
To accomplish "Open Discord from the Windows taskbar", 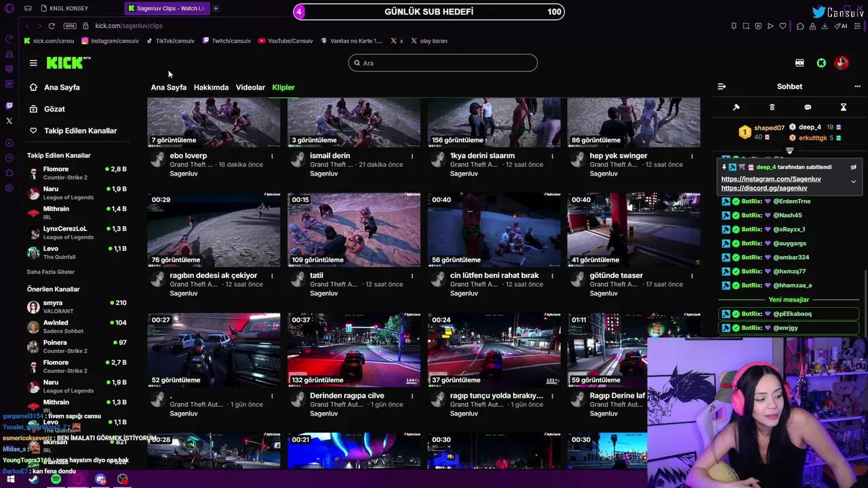I will [100, 479].
